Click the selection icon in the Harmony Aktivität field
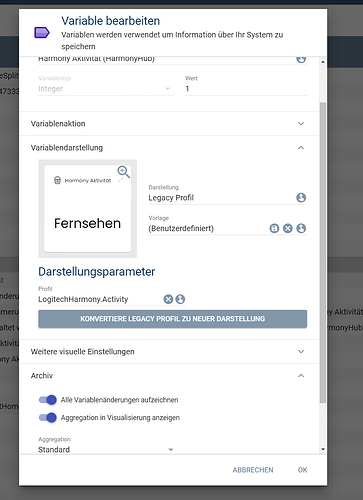The width and height of the screenshot is (363, 500). point(301,59)
